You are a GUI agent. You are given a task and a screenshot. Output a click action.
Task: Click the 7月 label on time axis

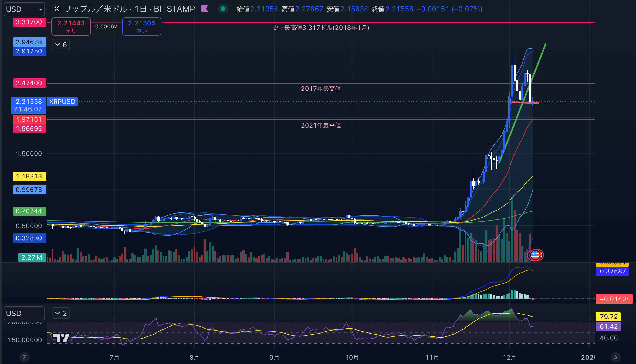(x=114, y=358)
